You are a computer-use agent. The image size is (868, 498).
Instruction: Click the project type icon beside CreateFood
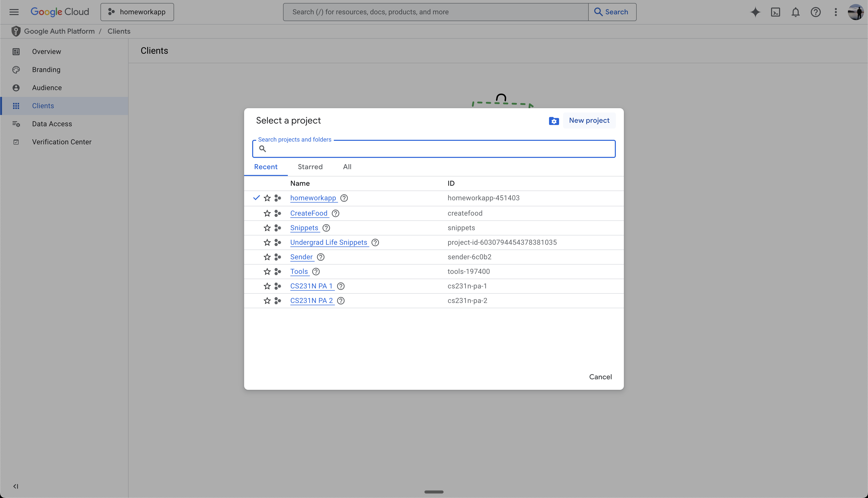(x=278, y=213)
